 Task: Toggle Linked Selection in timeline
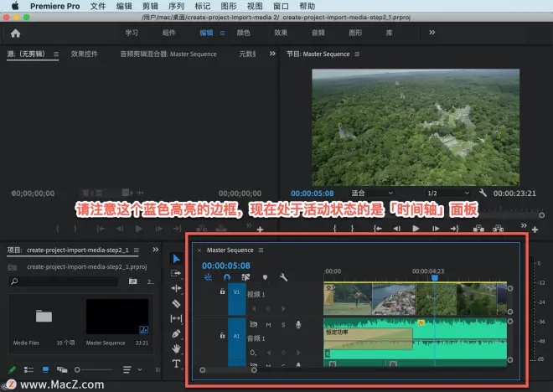pyautogui.click(x=245, y=277)
